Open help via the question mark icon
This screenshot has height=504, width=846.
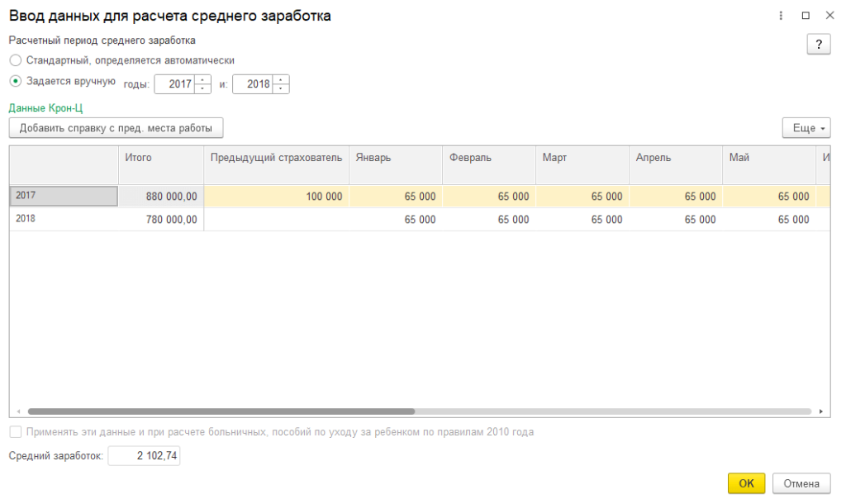point(819,44)
